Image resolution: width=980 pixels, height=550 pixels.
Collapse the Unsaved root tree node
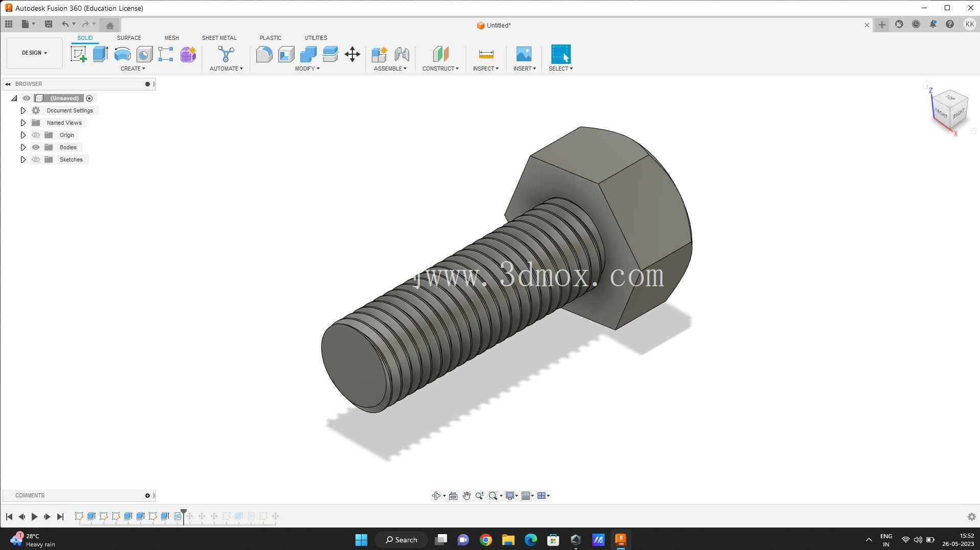click(14, 98)
